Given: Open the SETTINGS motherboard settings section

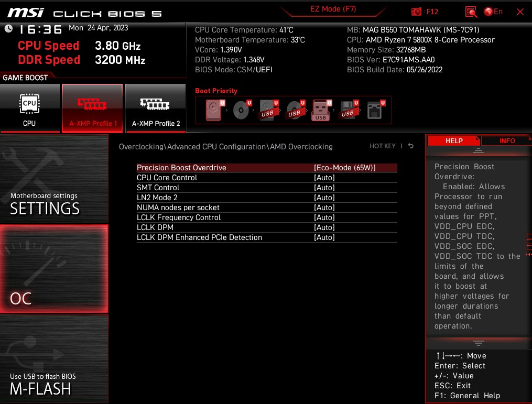Looking at the screenshot, I should [x=54, y=179].
